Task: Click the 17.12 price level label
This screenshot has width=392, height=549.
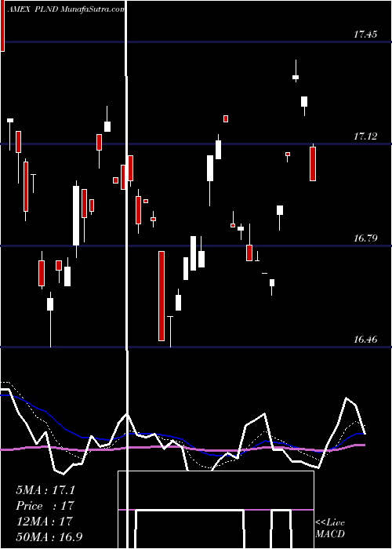Action: click(365, 136)
